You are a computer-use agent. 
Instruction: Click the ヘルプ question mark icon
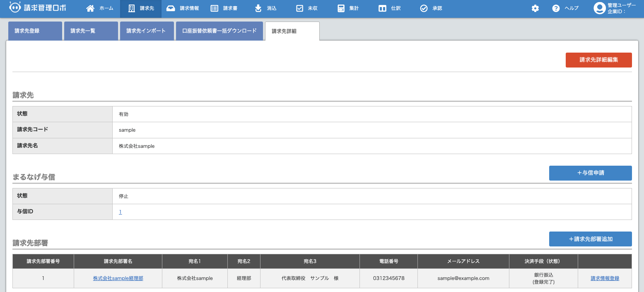[555, 8]
